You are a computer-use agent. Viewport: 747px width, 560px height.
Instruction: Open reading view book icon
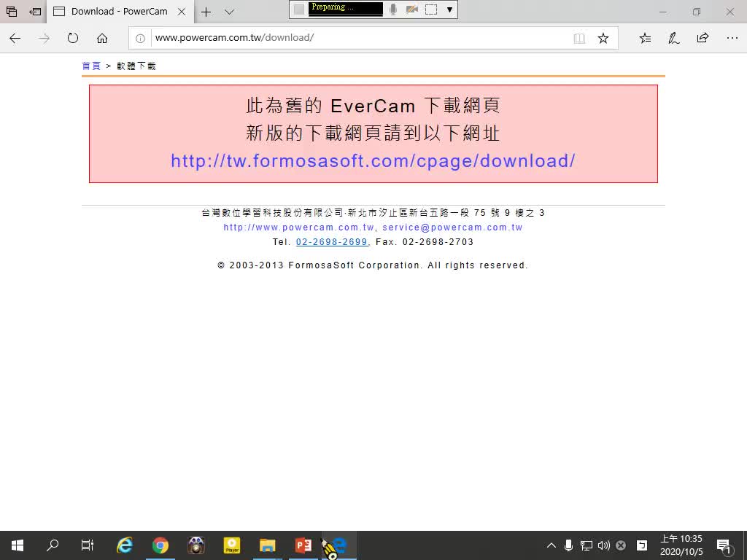point(579,39)
